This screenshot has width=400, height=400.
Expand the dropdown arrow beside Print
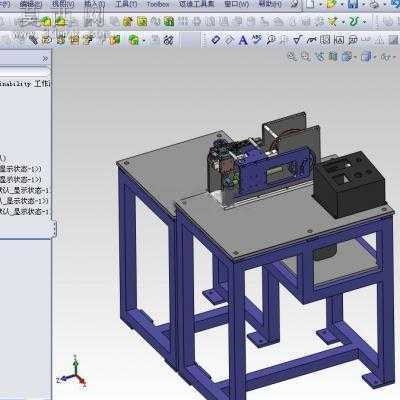click(x=385, y=5)
